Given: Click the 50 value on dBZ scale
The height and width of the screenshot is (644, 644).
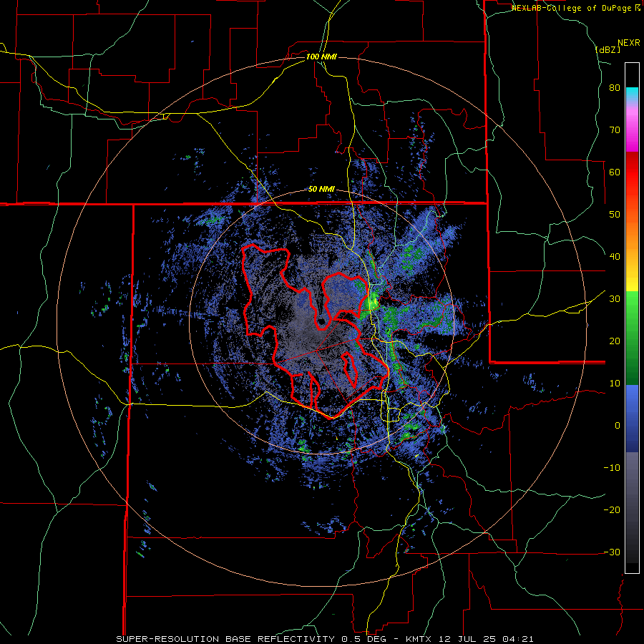Looking at the screenshot, I should click(615, 215).
